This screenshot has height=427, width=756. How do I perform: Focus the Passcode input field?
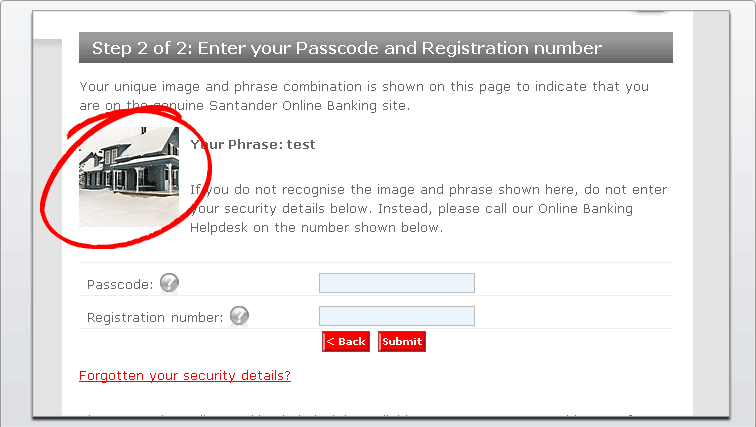coord(396,283)
